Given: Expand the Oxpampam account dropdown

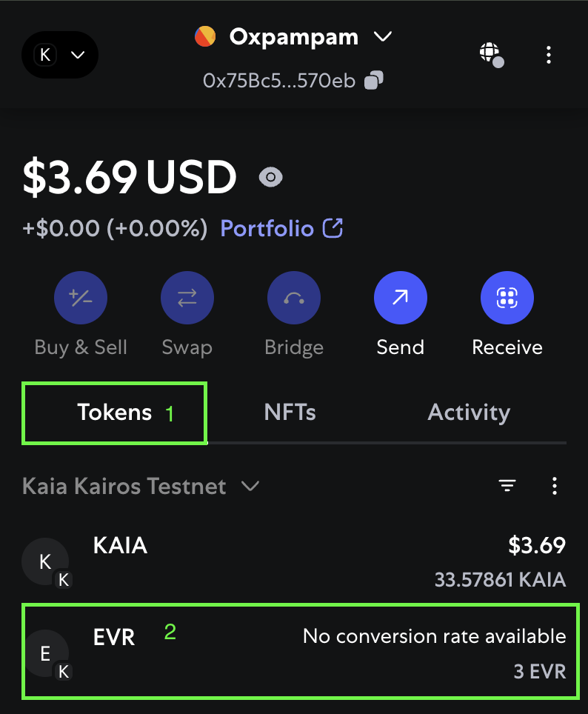Looking at the screenshot, I should point(293,36).
